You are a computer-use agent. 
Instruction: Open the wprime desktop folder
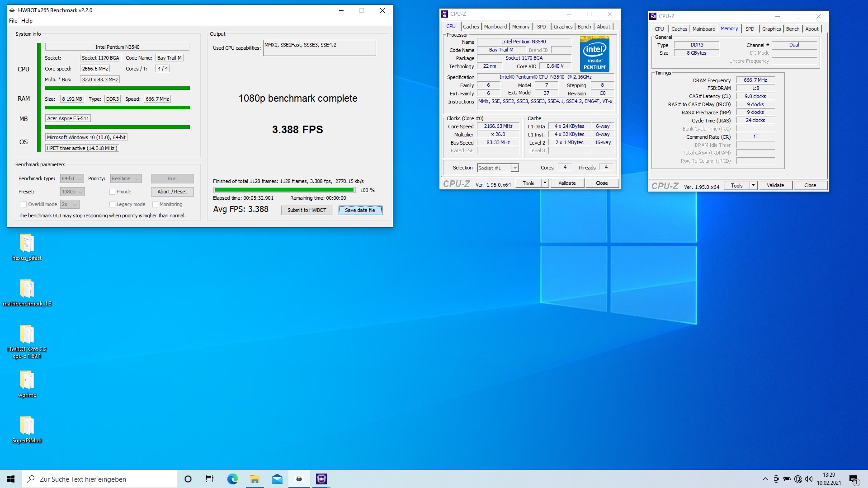coord(27,384)
